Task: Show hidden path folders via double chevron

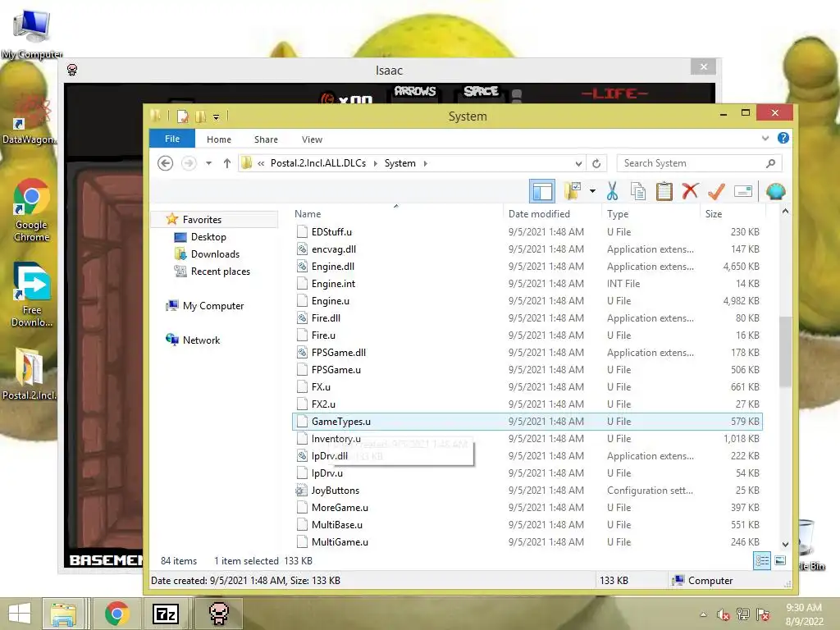Action: click(261, 163)
